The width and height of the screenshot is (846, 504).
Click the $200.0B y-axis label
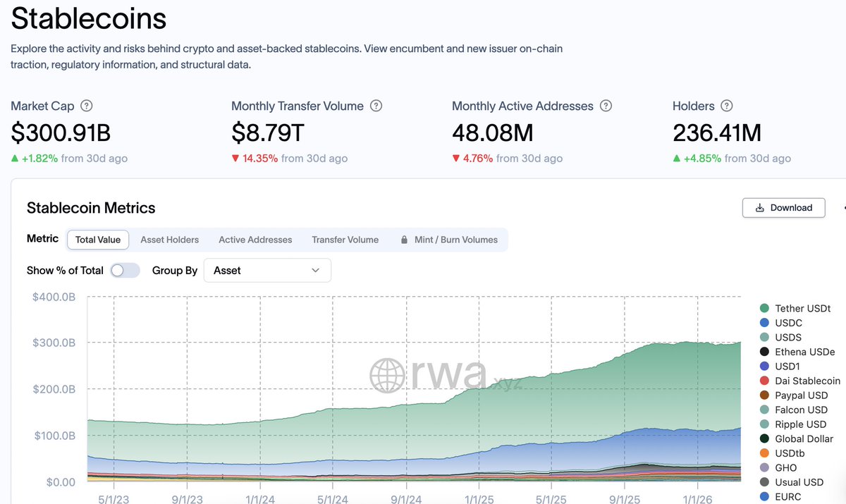coord(54,389)
